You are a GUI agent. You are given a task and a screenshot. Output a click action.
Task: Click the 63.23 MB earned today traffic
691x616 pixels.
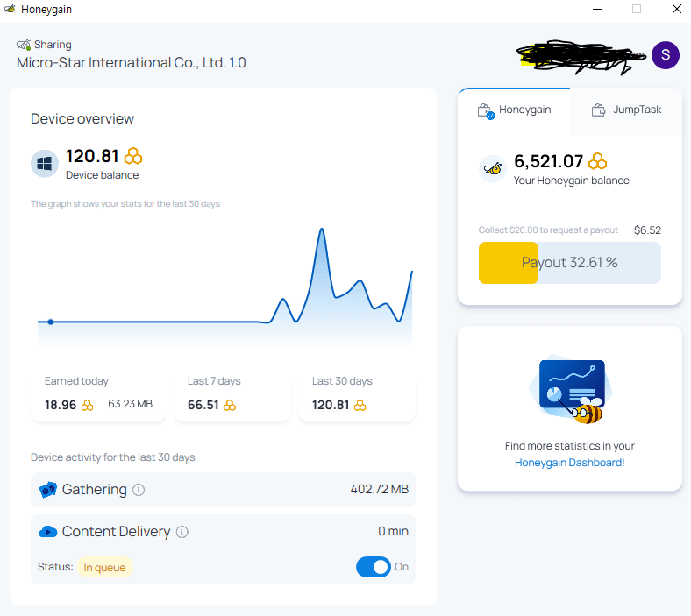pyautogui.click(x=130, y=404)
